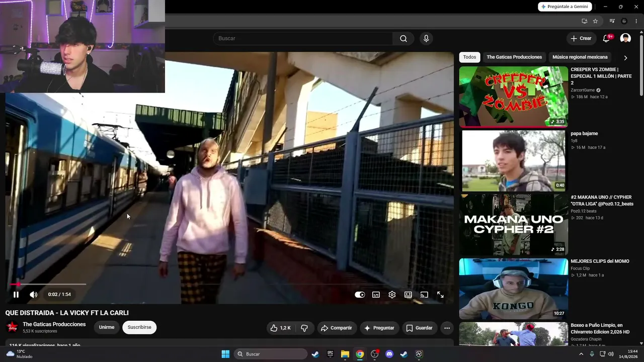Viewport: 644px width, 362px height.
Task: Open the CREEPER VS ZOMBIE video thumbnail
Action: 513,97
